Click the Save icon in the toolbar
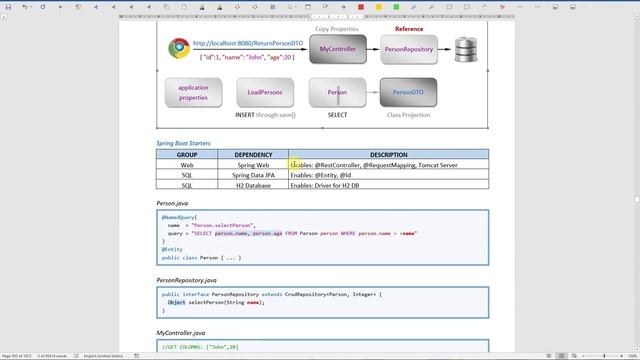 pos(8,7)
